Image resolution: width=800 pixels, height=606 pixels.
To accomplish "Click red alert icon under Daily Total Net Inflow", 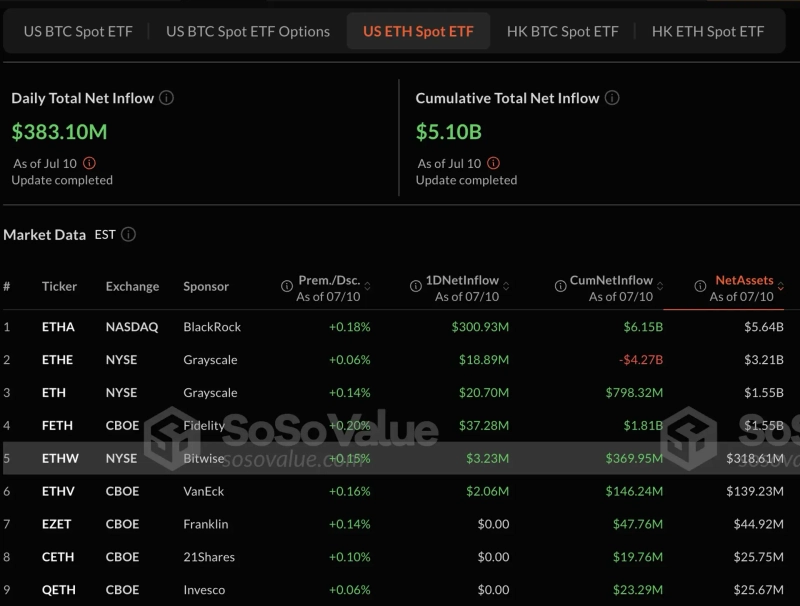I will click(89, 163).
